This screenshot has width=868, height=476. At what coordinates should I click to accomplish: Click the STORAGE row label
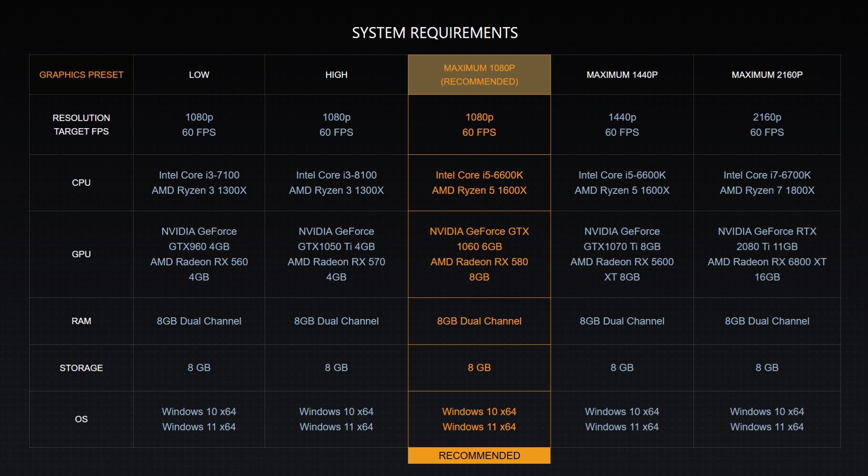[x=81, y=368]
